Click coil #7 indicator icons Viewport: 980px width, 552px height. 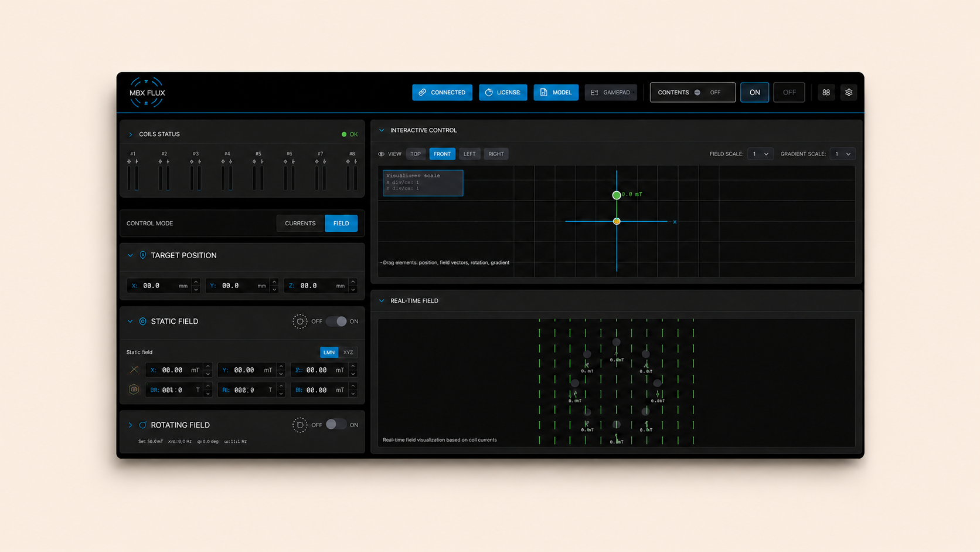[320, 161]
